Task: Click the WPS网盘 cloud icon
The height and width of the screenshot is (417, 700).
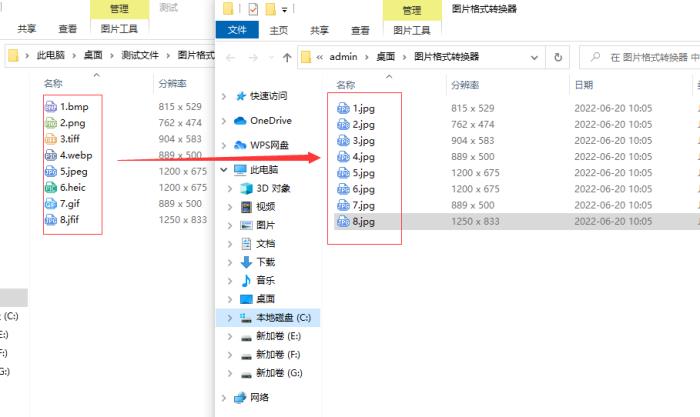Action: pyautogui.click(x=241, y=146)
